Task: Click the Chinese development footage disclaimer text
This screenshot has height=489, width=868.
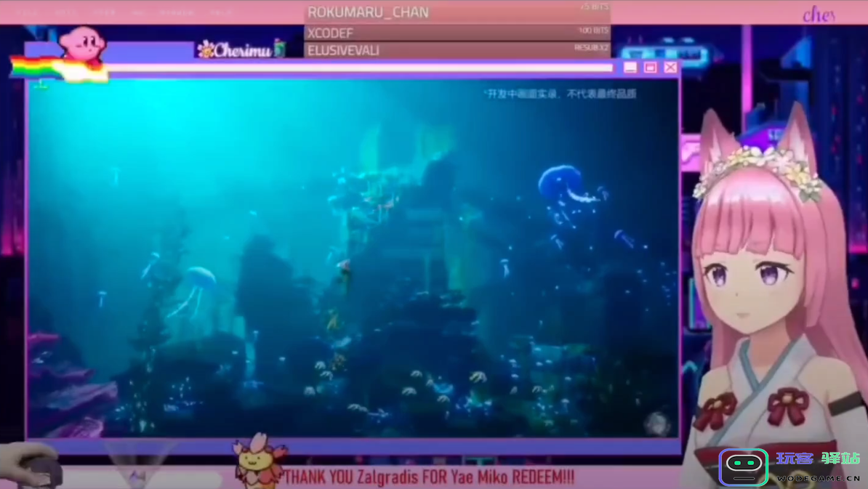Action: point(560,94)
